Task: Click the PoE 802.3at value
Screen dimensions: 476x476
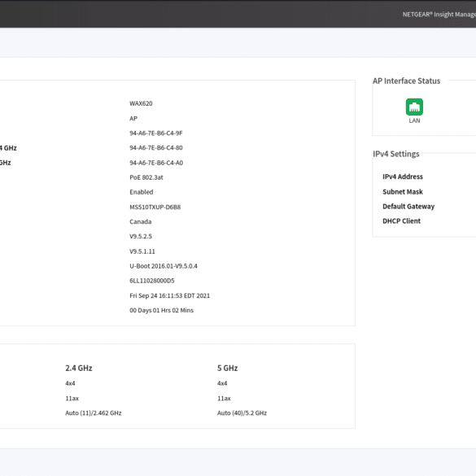Action: (146, 177)
